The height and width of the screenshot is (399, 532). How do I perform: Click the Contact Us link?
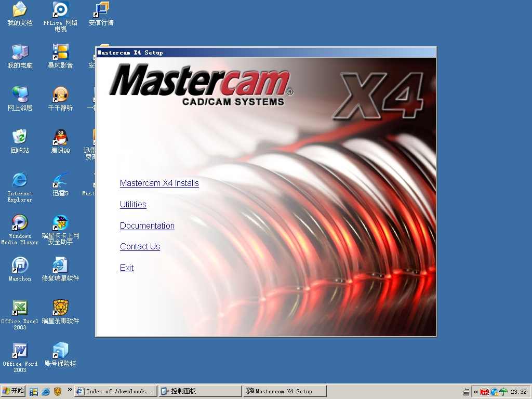coord(140,247)
